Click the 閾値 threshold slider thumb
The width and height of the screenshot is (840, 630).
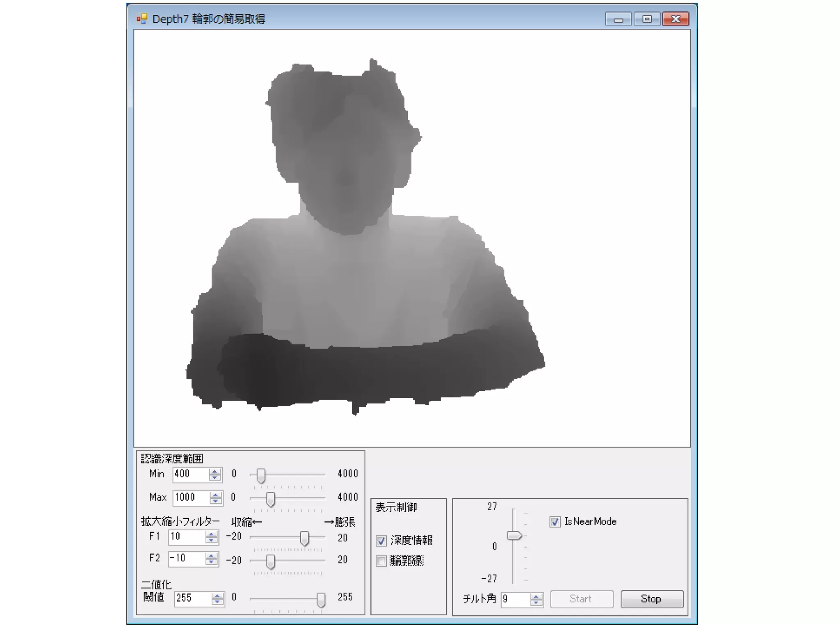(x=321, y=600)
